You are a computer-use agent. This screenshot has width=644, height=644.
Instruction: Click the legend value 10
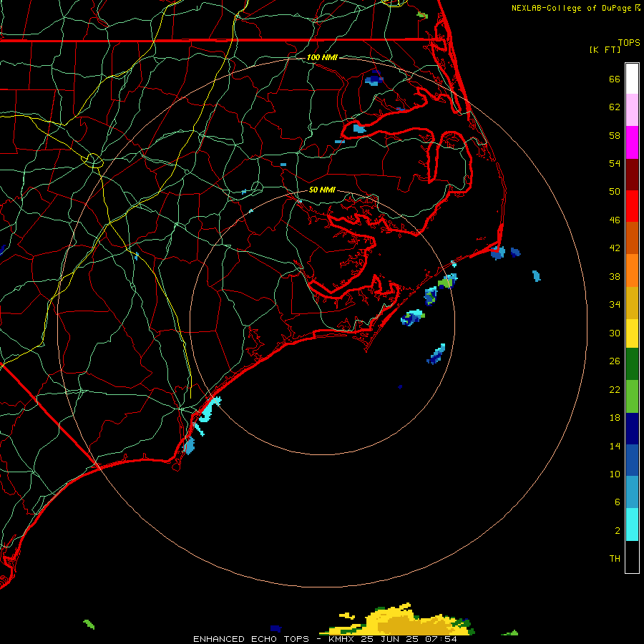(x=615, y=474)
